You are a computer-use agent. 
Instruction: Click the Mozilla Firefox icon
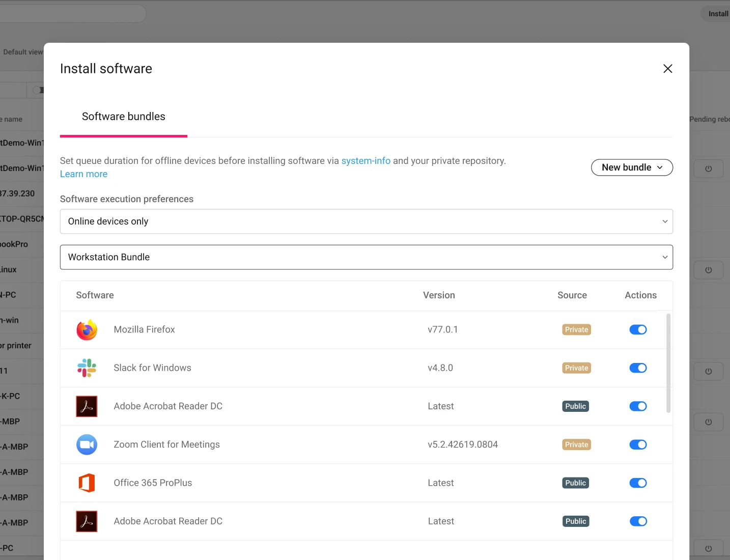click(87, 330)
